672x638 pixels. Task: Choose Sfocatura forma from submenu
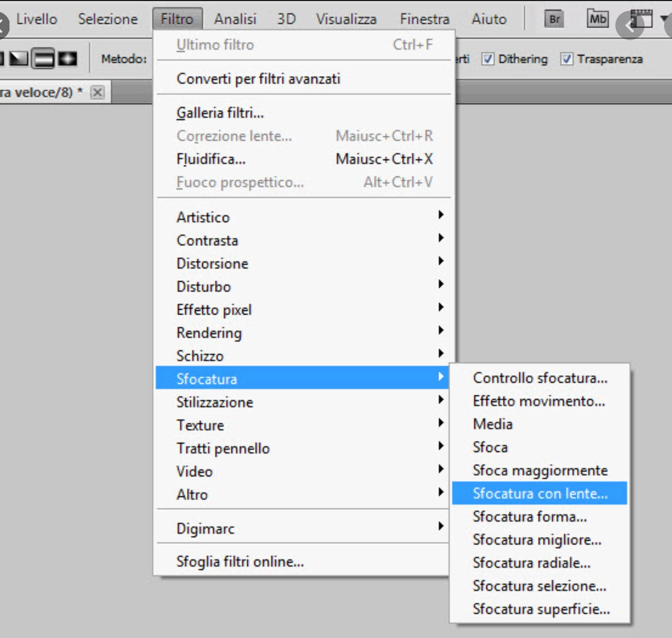[539, 516]
